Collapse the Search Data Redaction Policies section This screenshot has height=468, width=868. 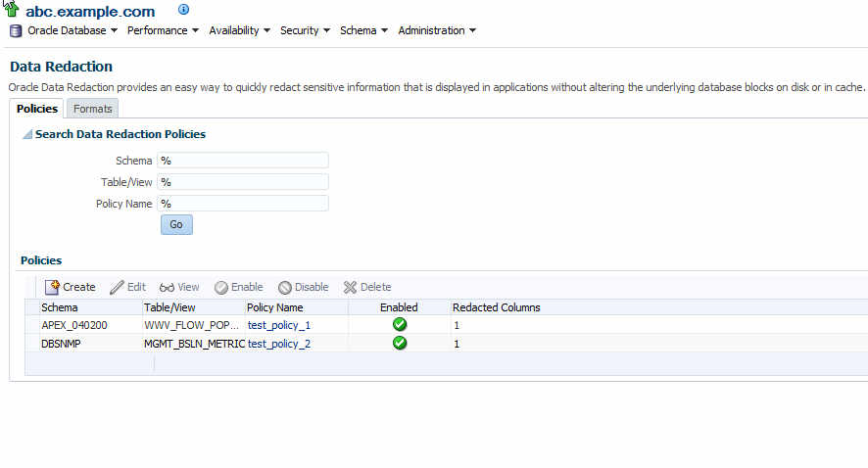pos(27,134)
